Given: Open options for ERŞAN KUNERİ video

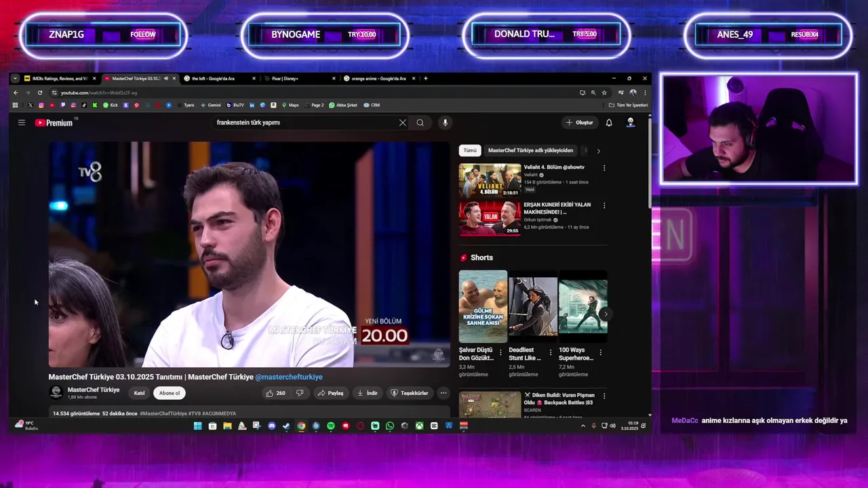Looking at the screenshot, I should point(604,205).
